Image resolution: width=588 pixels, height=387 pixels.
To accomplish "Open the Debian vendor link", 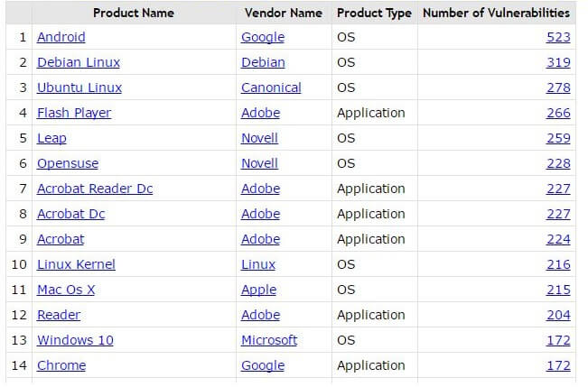I will pos(263,62).
